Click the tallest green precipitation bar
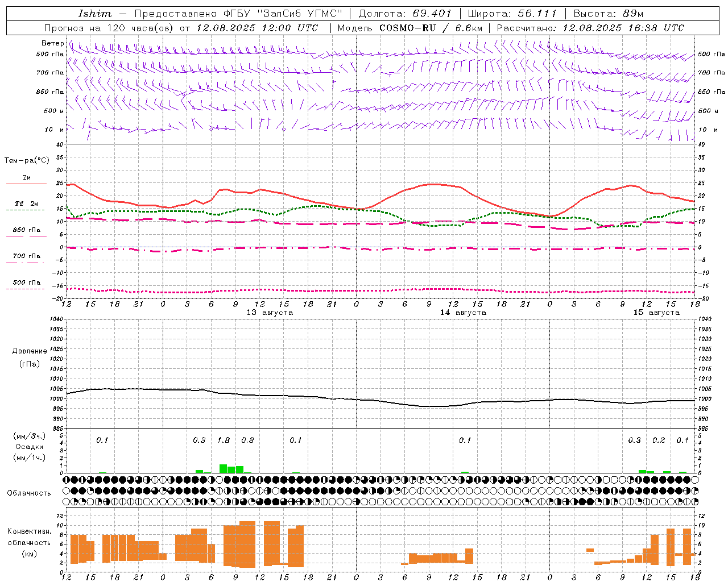The image size is (728, 582). click(224, 468)
